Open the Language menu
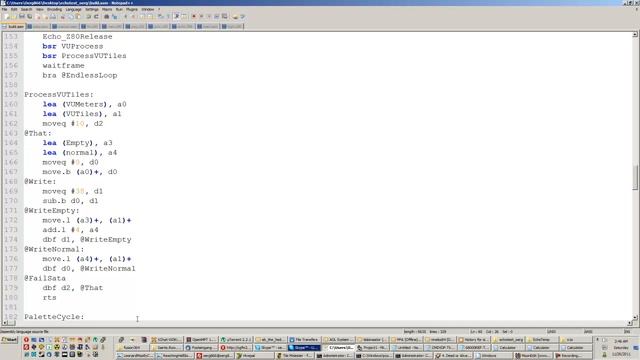Viewport: 640px width, 360px height. coord(73,9)
